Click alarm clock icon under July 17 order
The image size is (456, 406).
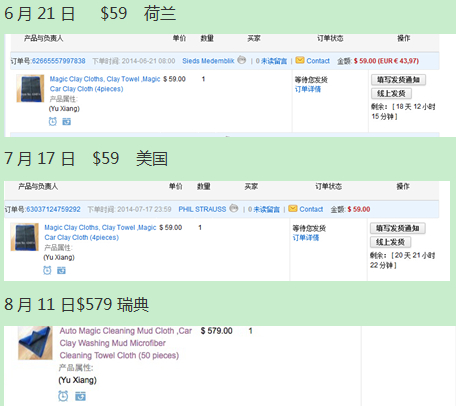(47, 270)
